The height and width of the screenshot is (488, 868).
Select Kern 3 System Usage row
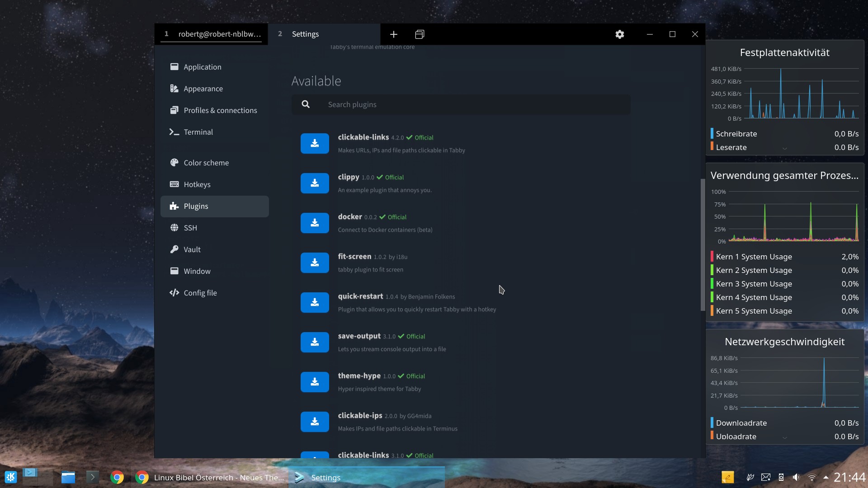784,284
